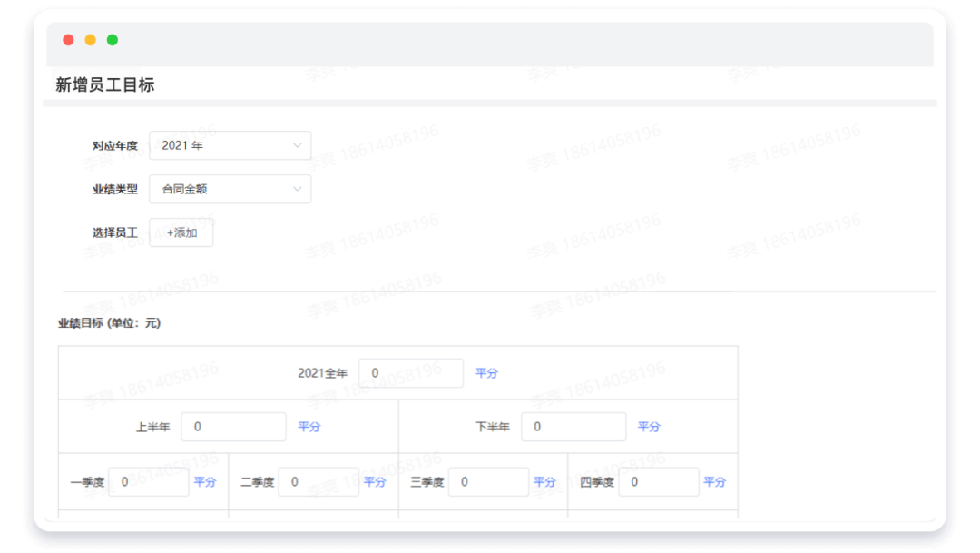Screen dimensions: 980x553
Task: Click the 下半年 label
Action: point(493,427)
